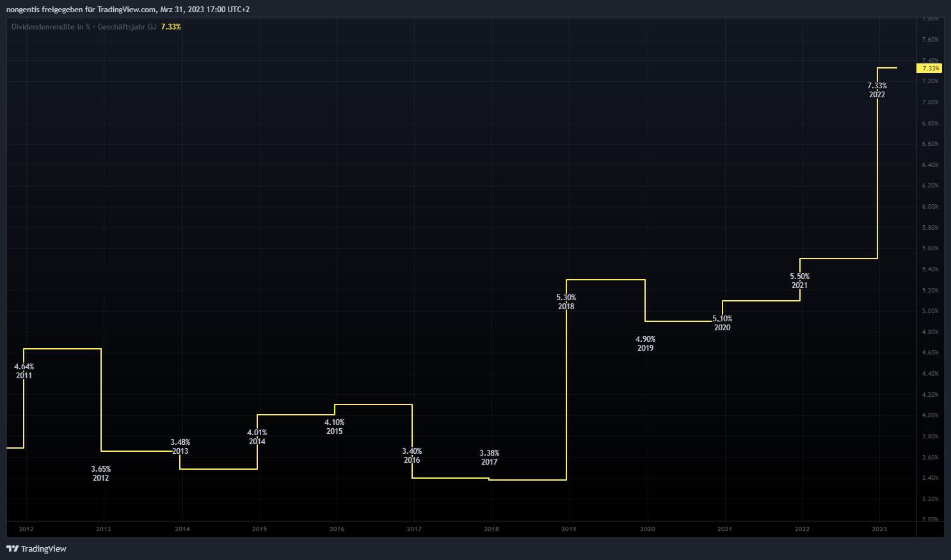Viewport: 951px width, 560px height.
Task: Select the 5.30% 2018 data label
Action: click(x=566, y=302)
